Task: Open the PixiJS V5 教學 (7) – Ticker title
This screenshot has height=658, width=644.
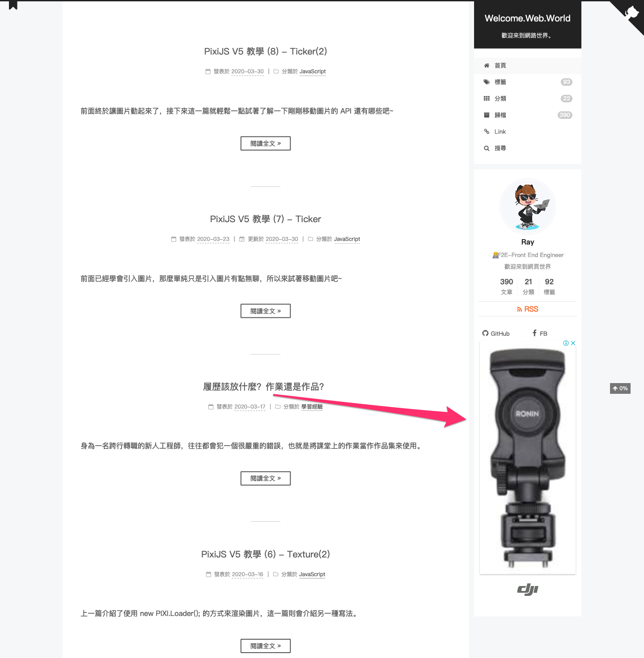Action: [x=266, y=219]
